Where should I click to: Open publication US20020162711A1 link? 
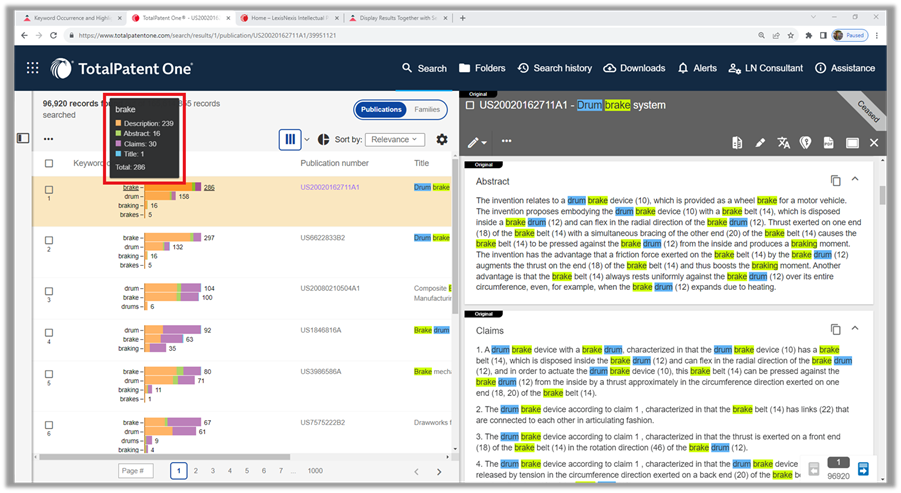[330, 187]
